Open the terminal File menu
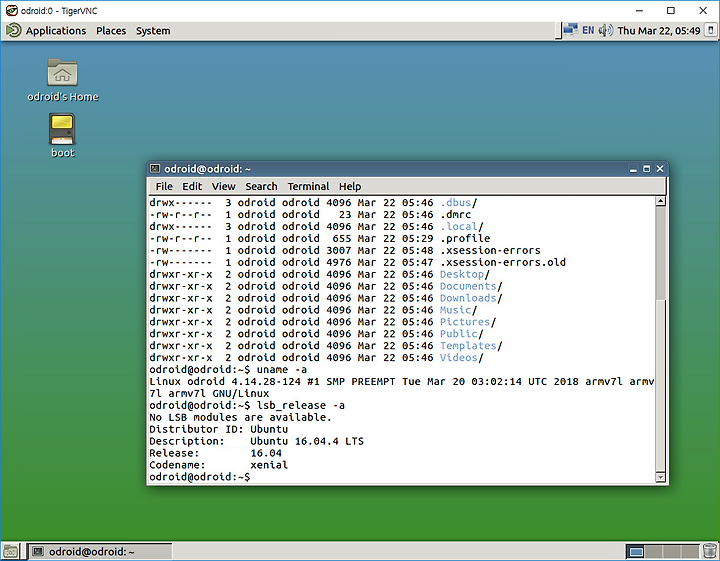The image size is (720, 561). coord(164,186)
